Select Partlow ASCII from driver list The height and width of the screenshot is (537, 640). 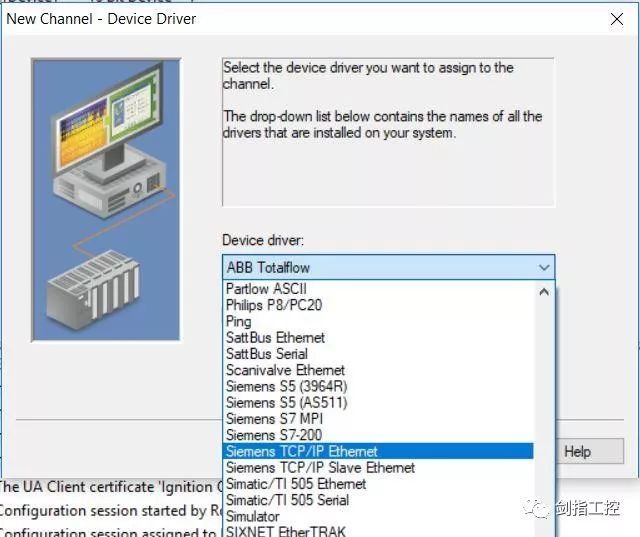coord(266,289)
